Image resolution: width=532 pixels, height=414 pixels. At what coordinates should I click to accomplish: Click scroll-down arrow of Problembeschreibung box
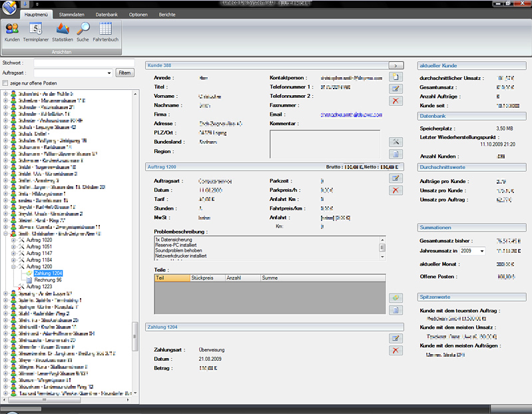click(x=382, y=258)
